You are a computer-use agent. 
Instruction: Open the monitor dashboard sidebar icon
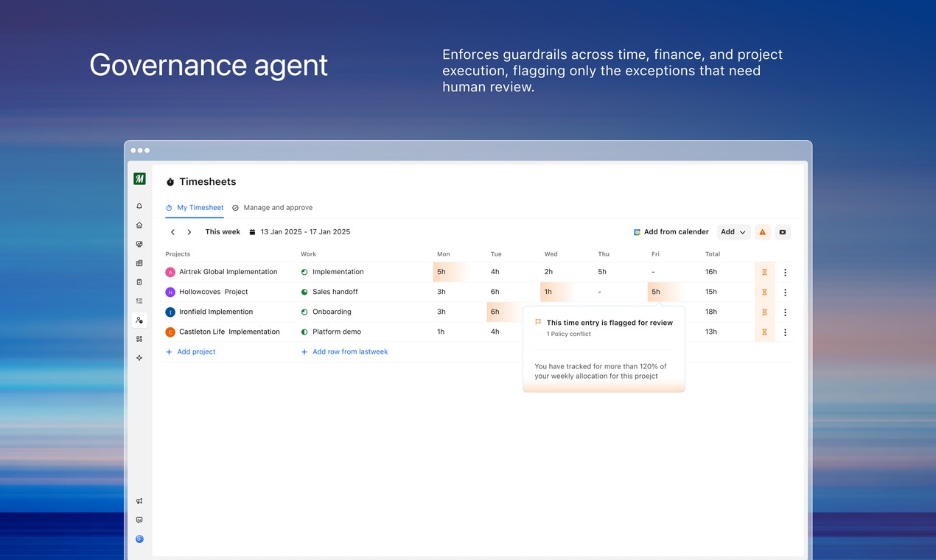click(x=139, y=244)
